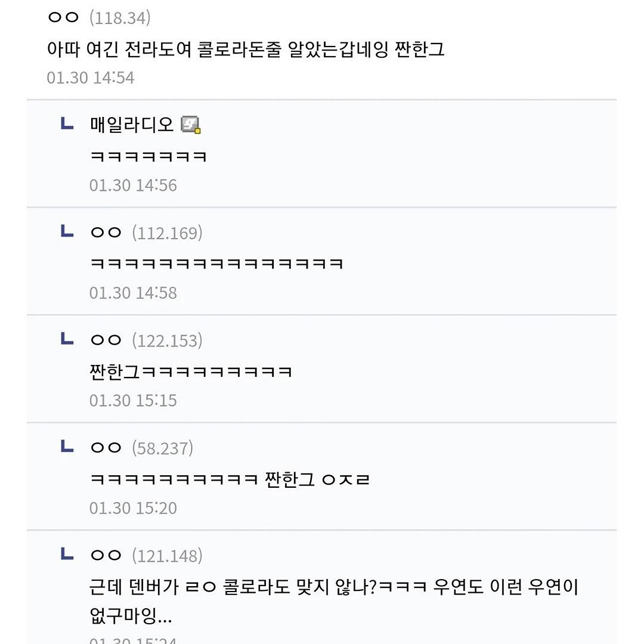This screenshot has width=644, height=644.
Task: Click the reply arrow icon beside ㅇㅇ (58.237)
Action: click(67, 446)
